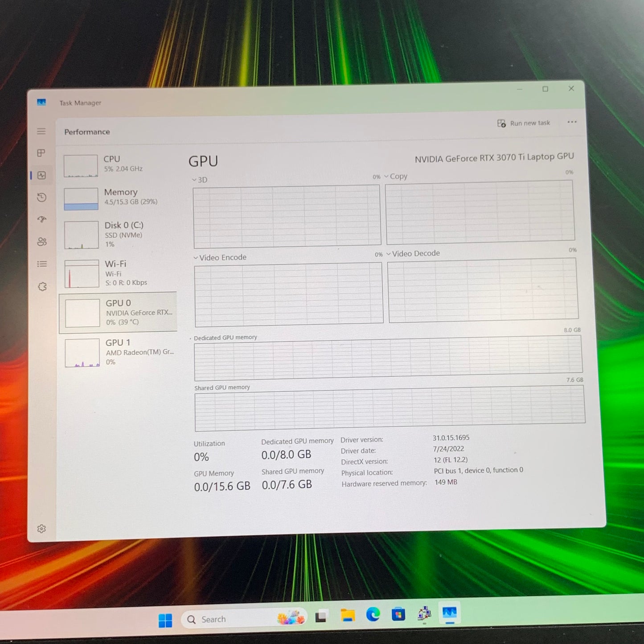This screenshot has width=644, height=644.
Task: Minimize the Task Manager window
Action: pyautogui.click(x=520, y=90)
